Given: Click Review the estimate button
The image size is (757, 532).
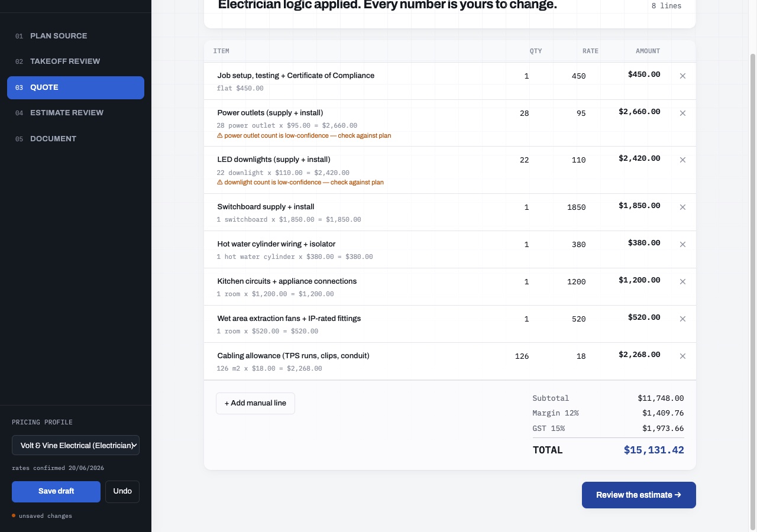Looking at the screenshot, I should (x=639, y=495).
